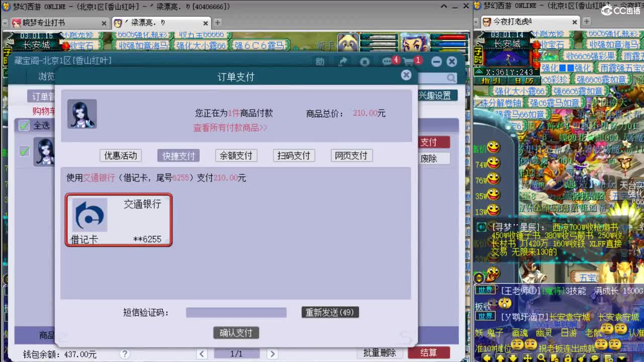
Task: Click the panda pet portrait icon
Action: click(348, 43)
